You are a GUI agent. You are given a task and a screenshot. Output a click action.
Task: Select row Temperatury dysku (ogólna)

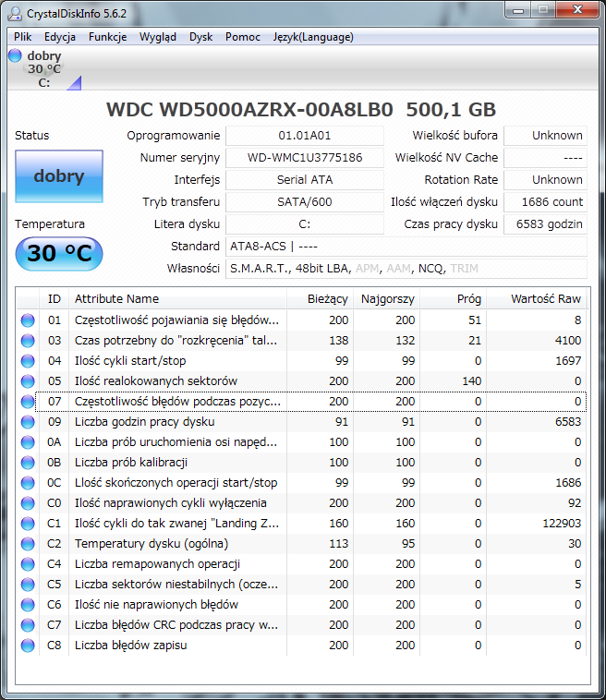301,544
